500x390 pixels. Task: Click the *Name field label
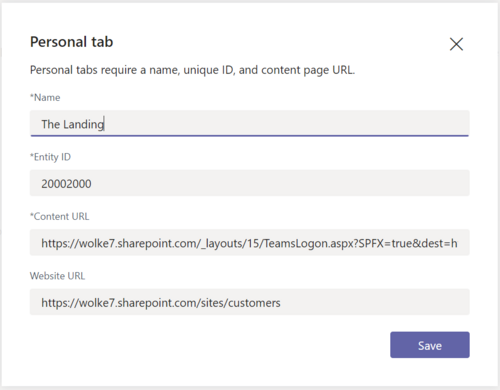point(45,98)
